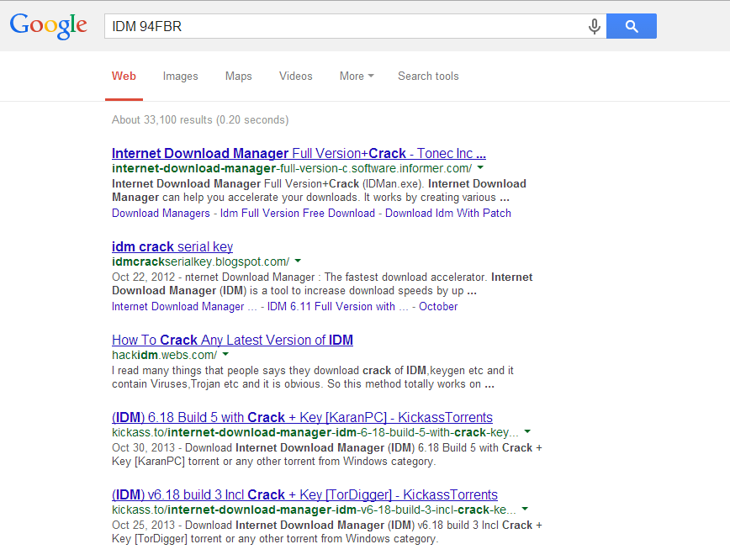Click the Google logo
The image size is (730, 560).
coord(49,25)
